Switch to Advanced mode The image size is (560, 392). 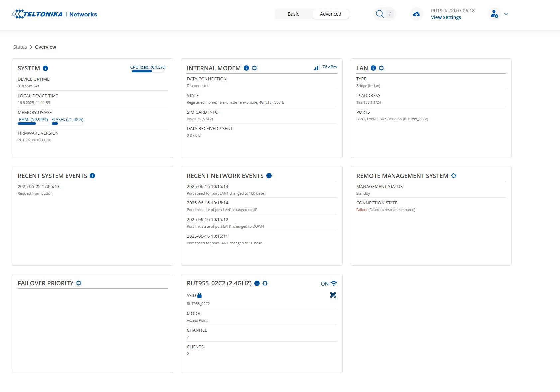[x=330, y=14]
